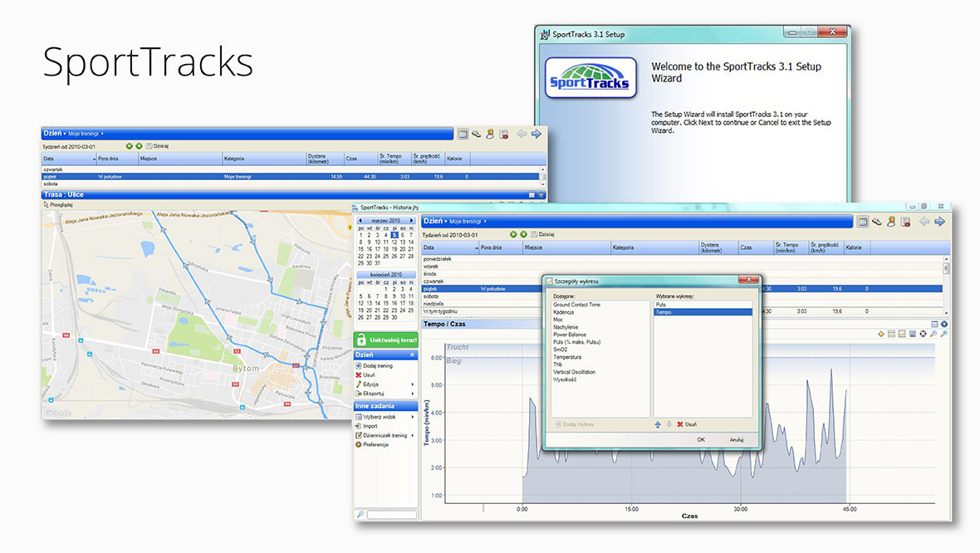
Task: Click Kategoria column header in Historia window
Action: [x=654, y=248]
